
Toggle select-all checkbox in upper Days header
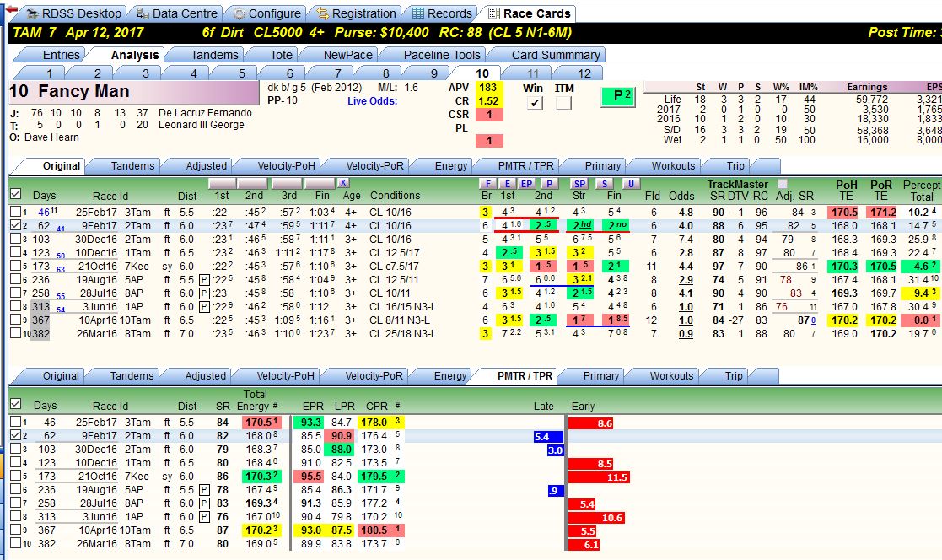point(16,194)
